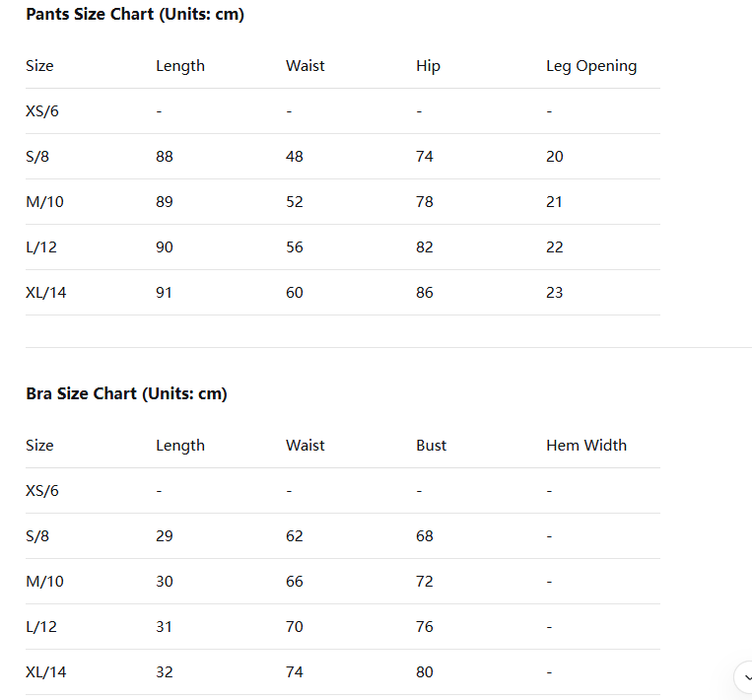Click the Hem Width column header
The height and width of the screenshot is (700, 752).
pyautogui.click(x=586, y=445)
